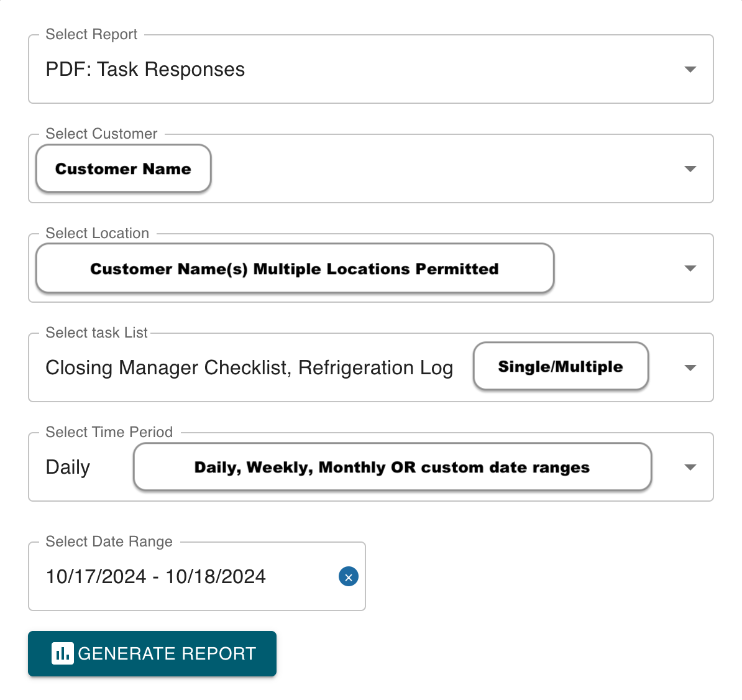Click the Select Report field label
The height and width of the screenshot is (700, 742).
point(91,34)
